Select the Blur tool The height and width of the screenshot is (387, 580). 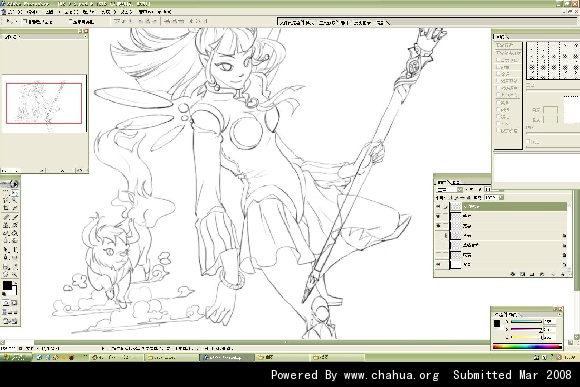[x=6, y=240]
